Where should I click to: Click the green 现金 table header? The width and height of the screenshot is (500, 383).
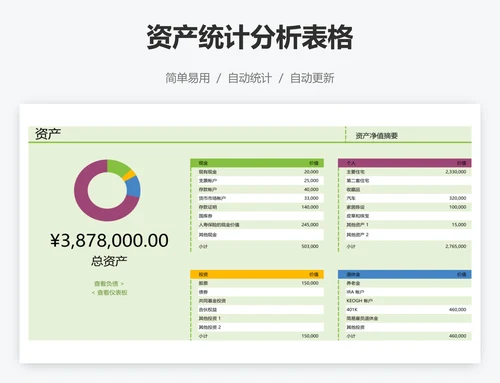pos(257,163)
